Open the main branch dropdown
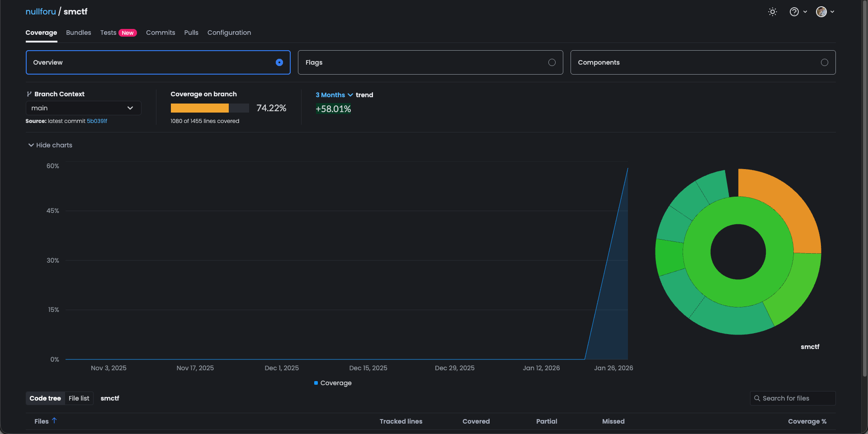The image size is (868, 434). (x=83, y=108)
